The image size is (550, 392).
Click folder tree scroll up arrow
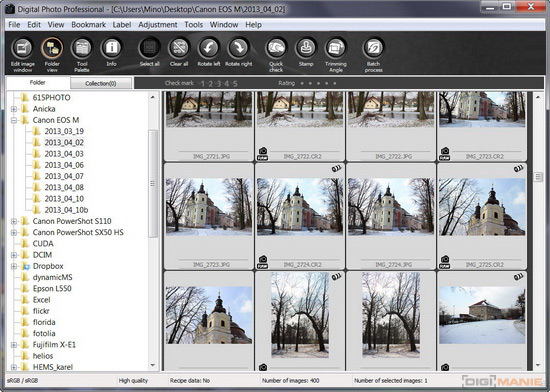coord(153,97)
